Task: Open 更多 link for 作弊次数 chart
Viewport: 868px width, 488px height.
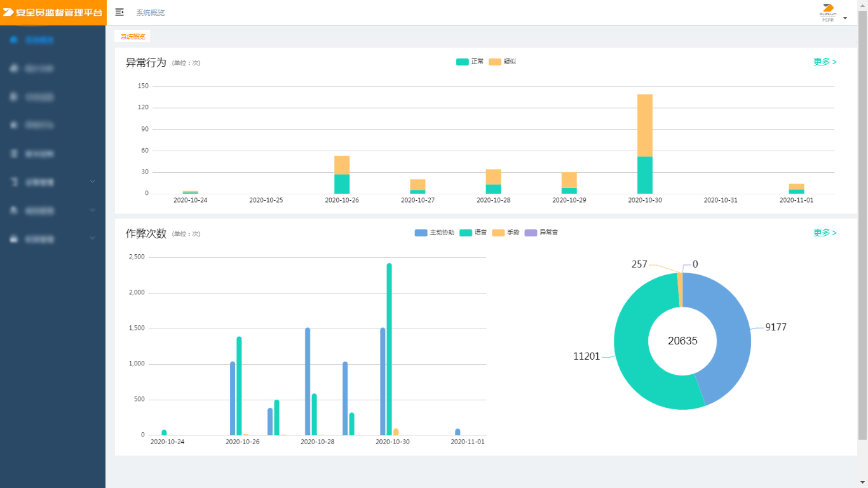Action: 825,233
